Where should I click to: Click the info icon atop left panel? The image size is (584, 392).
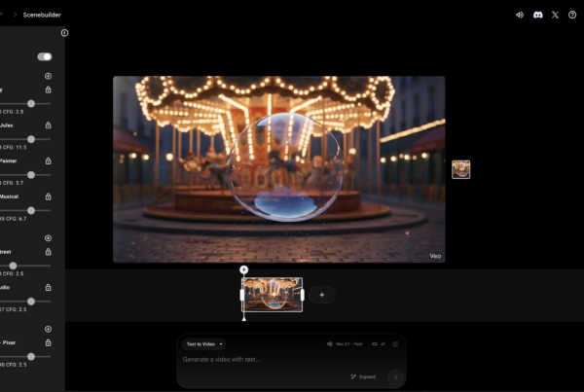64,33
